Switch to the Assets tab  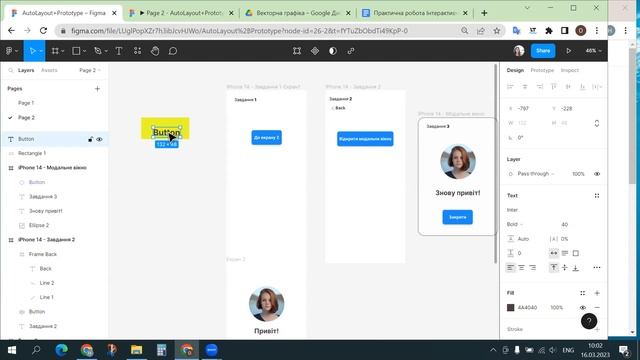point(49,70)
